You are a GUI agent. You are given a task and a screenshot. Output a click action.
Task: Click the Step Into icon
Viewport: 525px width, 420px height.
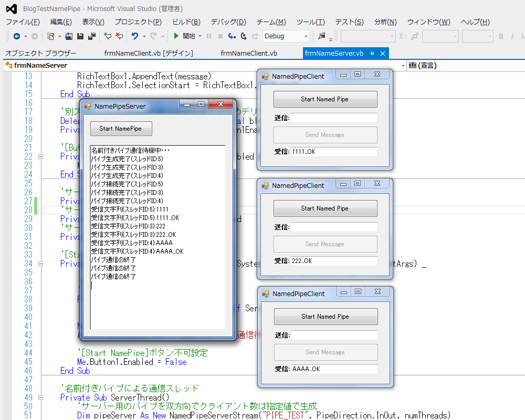pyautogui.click(x=232, y=36)
